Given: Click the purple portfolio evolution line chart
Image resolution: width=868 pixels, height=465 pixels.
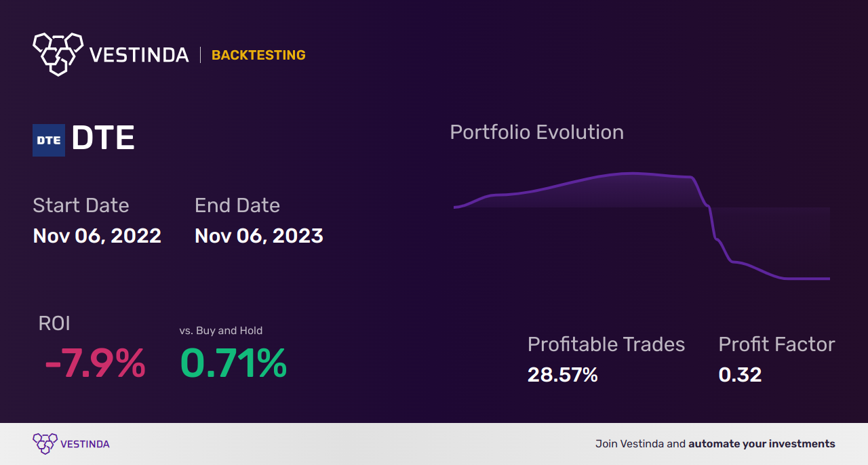Looking at the screenshot, I should click(x=642, y=226).
